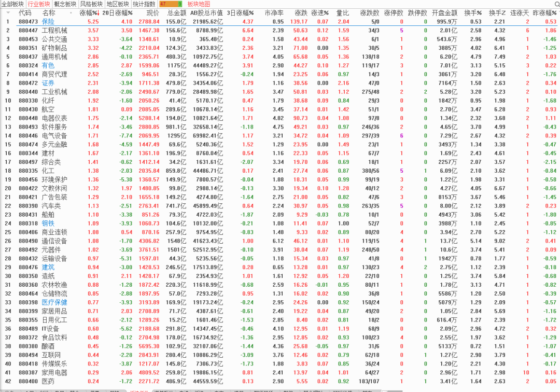560x392 pixels.
Task: Open the 板块地图 link
Action: pyautogui.click(x=199, y=4)
